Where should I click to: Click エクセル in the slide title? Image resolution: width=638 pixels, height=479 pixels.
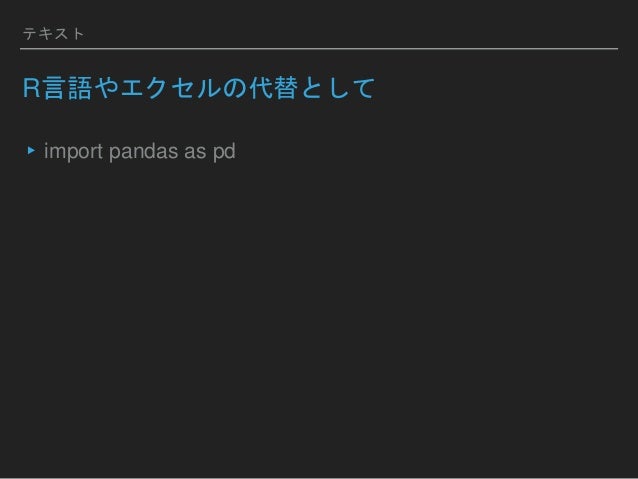[171, 88]
